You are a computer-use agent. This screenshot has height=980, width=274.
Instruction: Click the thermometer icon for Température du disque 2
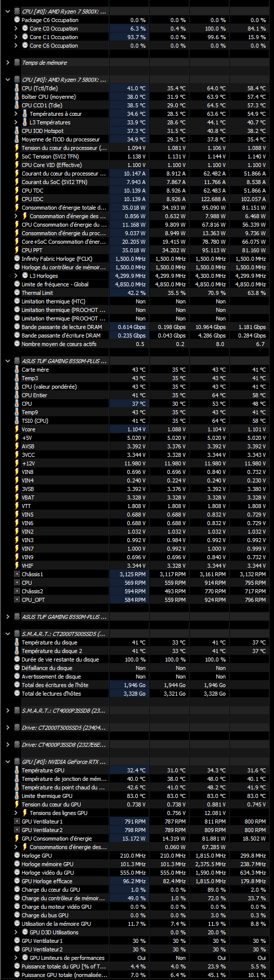17,651
